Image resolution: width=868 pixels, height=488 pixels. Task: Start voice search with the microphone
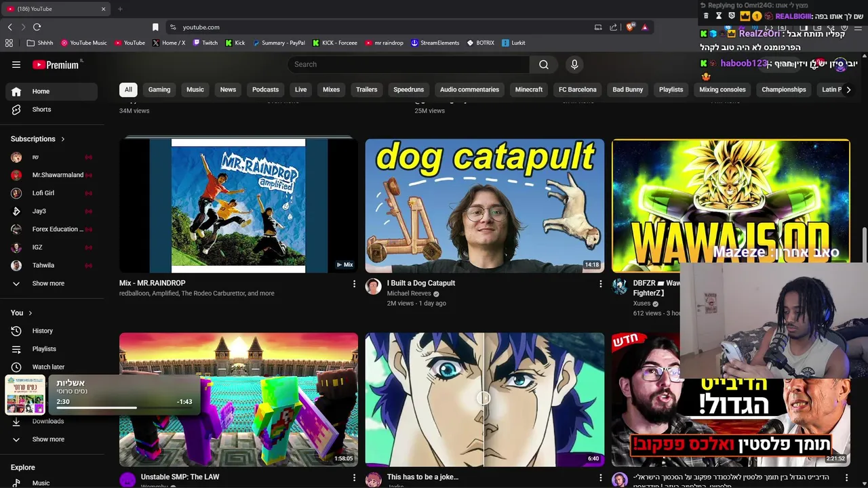(x=574, y=64)
